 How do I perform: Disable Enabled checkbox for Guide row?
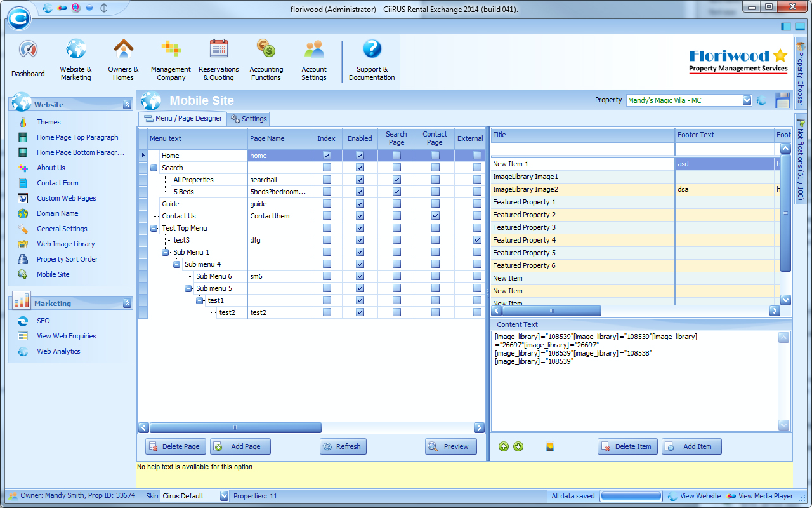pos(360,204)
